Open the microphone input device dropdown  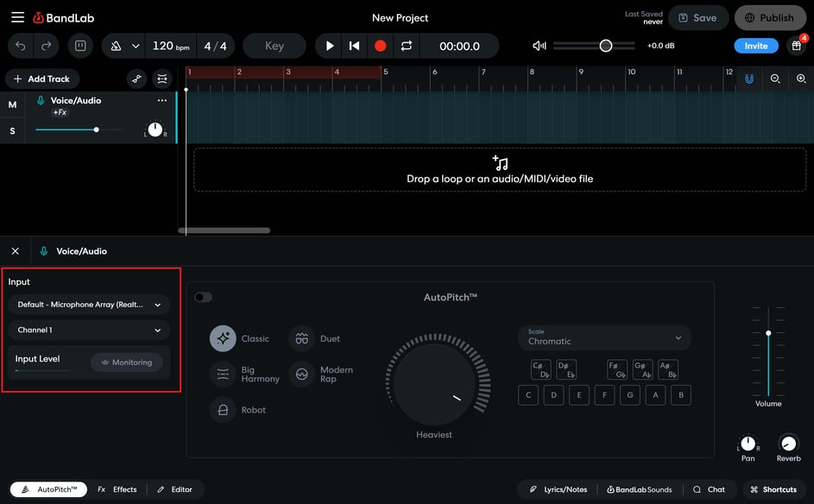(x=89, y=305)
